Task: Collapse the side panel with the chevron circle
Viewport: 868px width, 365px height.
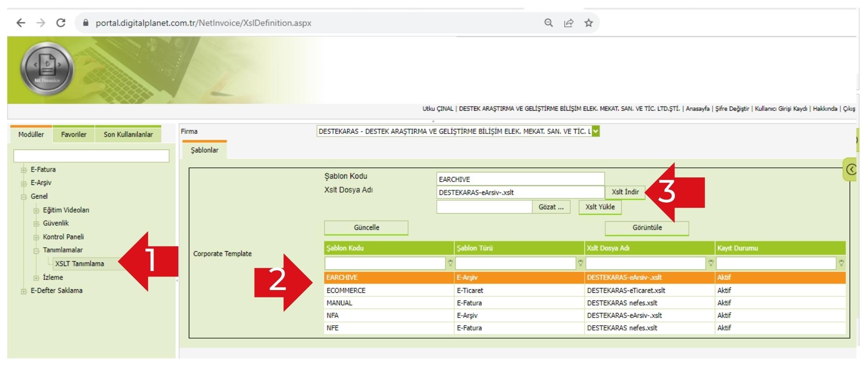Action: pyautogui.click(x=851, y=170)
